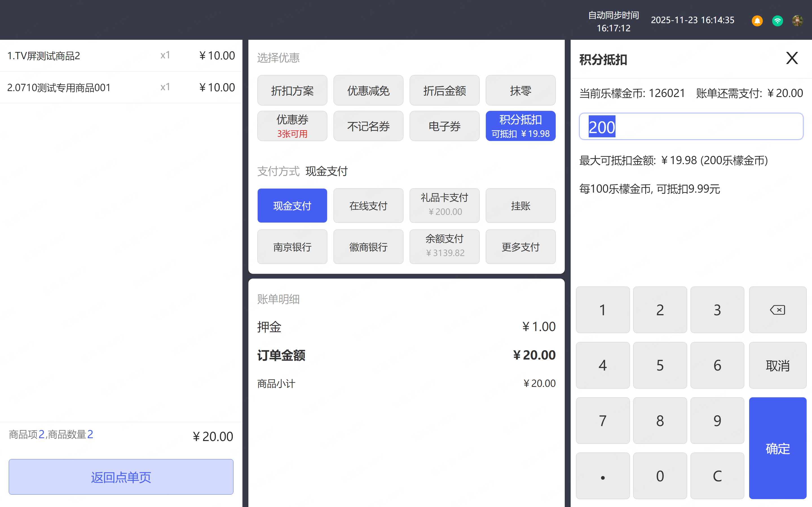The width and height of the screenshot is (812, 507).
Task: Toggle the 积分抵扣 discount option
Action: [x=520, y=126]
